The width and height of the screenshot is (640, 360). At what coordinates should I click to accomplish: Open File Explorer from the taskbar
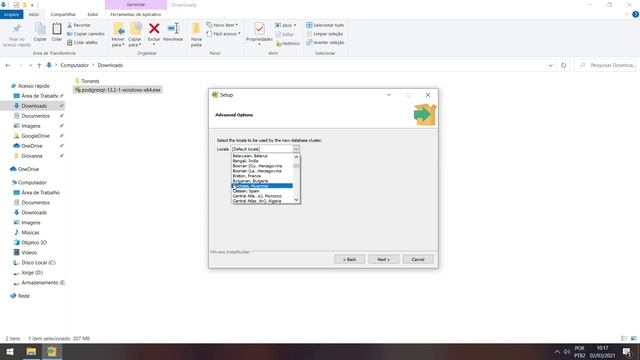point(31,351)
